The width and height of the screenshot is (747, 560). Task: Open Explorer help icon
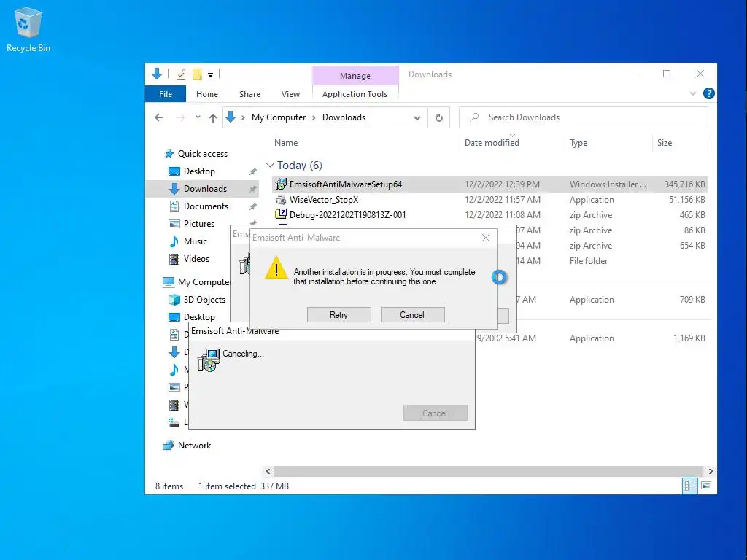pos(709,93)
